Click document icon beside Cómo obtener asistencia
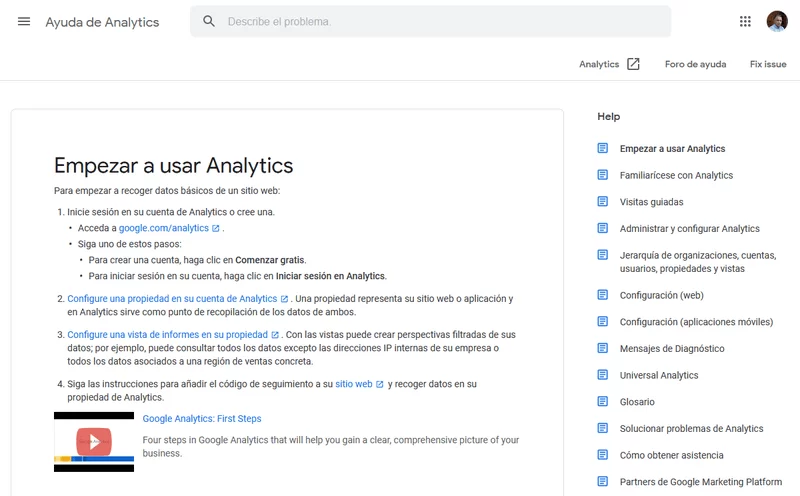 tap(603, 454)
